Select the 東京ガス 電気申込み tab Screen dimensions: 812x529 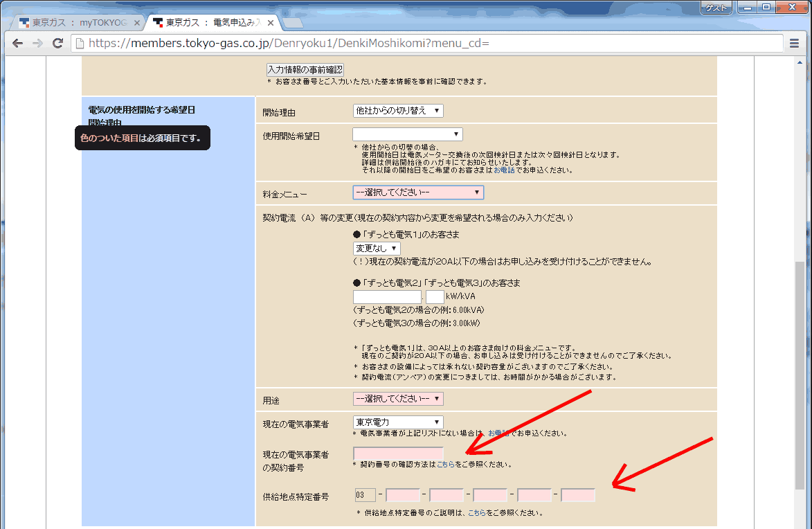213,23
